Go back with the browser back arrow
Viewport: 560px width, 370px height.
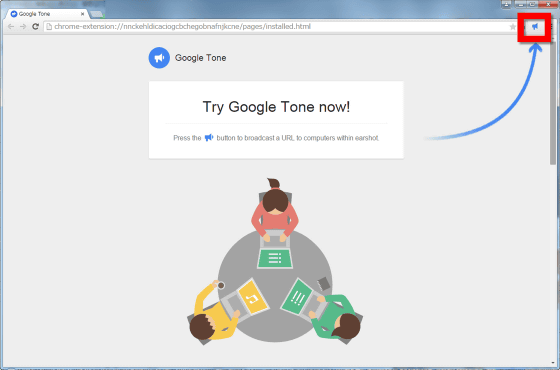tap(11, 26)
